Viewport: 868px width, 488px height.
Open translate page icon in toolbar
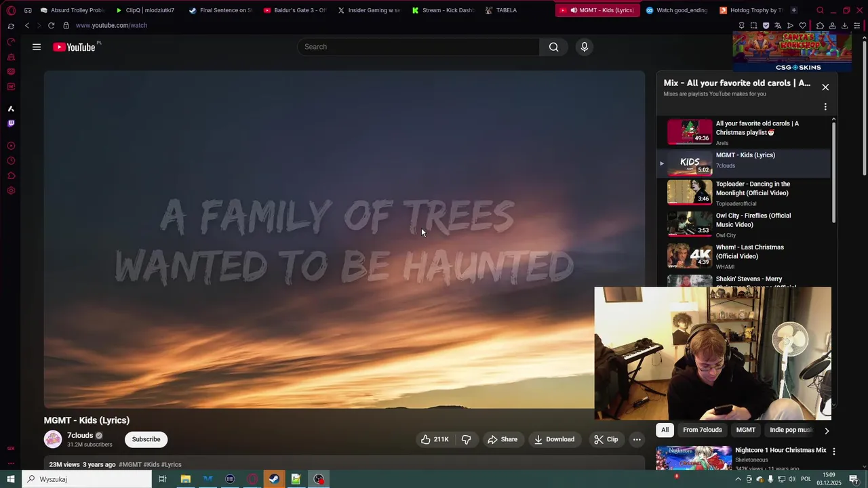pos(778,26)
